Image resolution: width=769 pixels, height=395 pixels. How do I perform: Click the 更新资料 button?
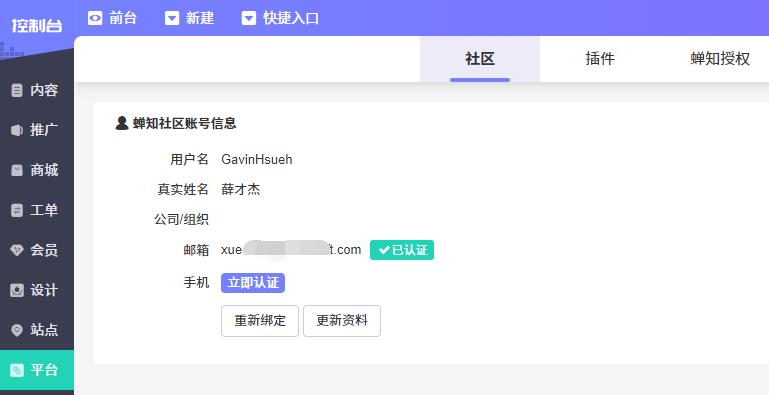[342, 321]
